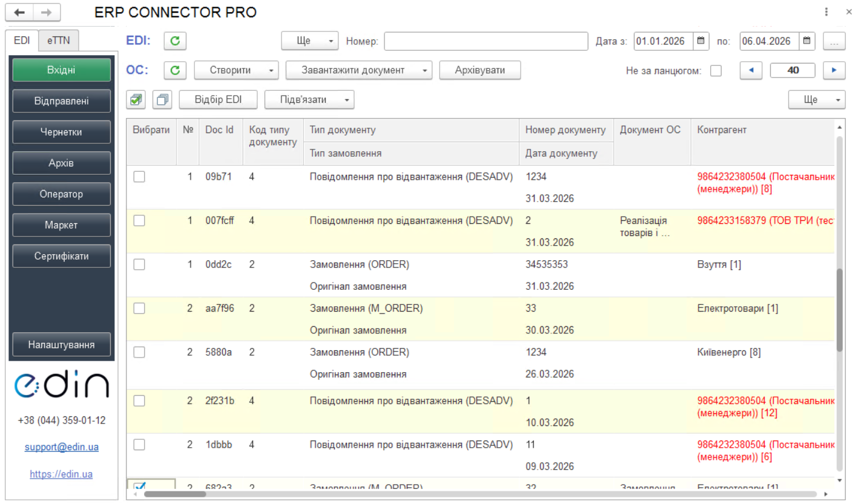Click the date 26.03.2026 cell
The image size is (853, 504).
(x=550, y=374)
